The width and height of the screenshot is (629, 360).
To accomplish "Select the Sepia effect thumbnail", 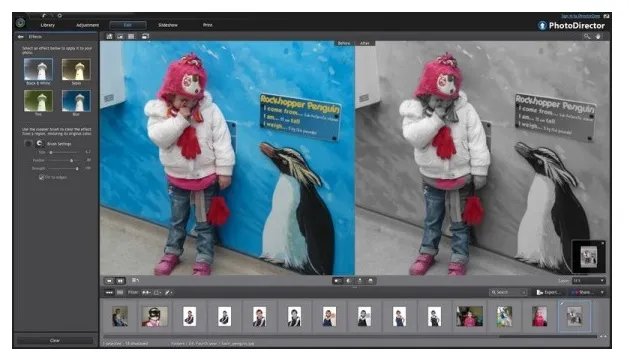I will tap(76, 69).
